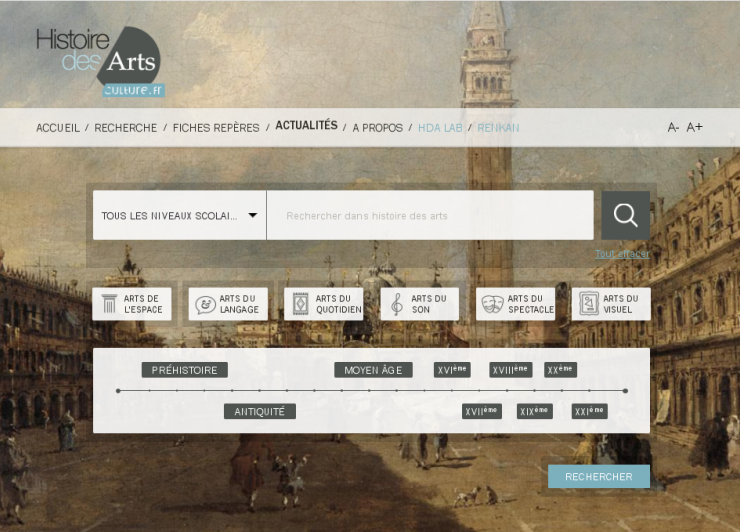Open the HDA LAB link
The height and width of the screenshot is (532, 740).
(440, 128)
